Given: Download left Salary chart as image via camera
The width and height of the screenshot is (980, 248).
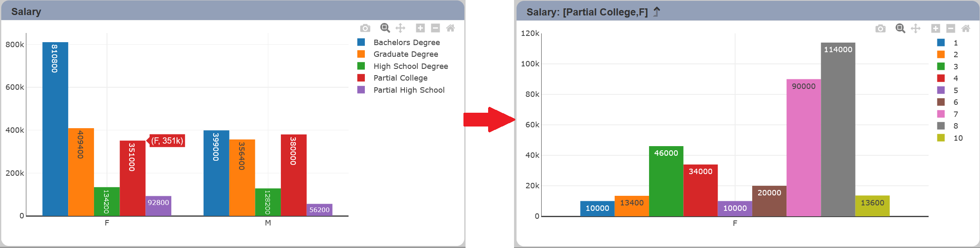Looking at the screenshot, I should 365,28.
